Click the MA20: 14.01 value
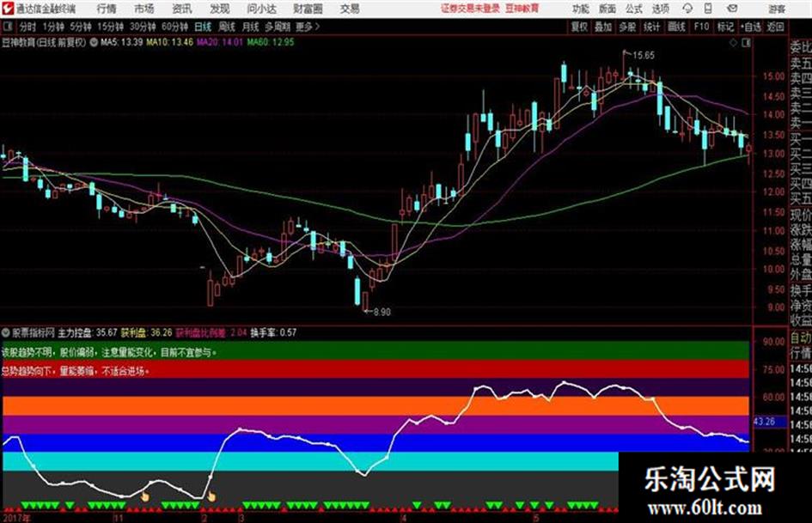Viewport: 812px width, 523px height. point(220,42)
